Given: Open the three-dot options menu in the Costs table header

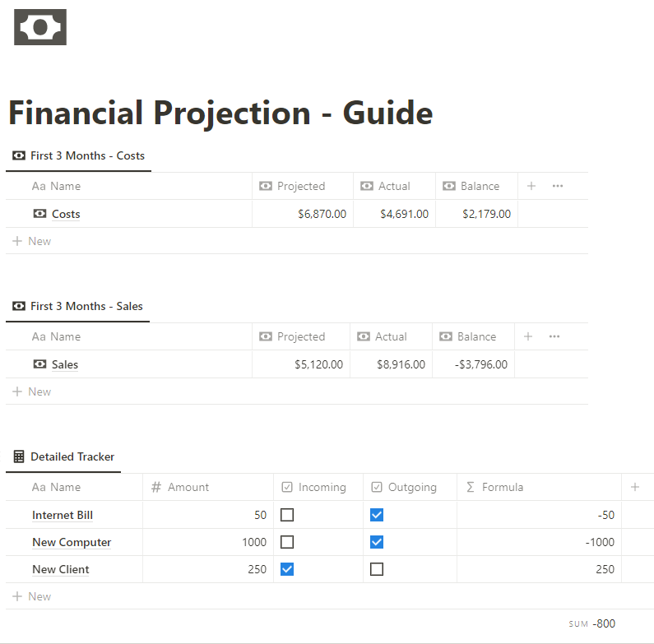Looking at the screenshot, I should tap(557, 186).
